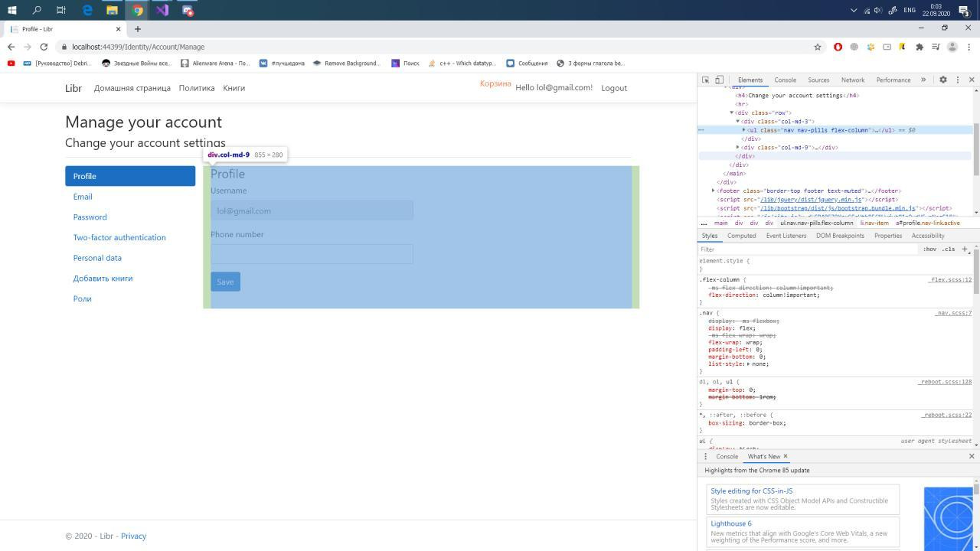Open the jquery.min.js script link

tap(811, 199)
